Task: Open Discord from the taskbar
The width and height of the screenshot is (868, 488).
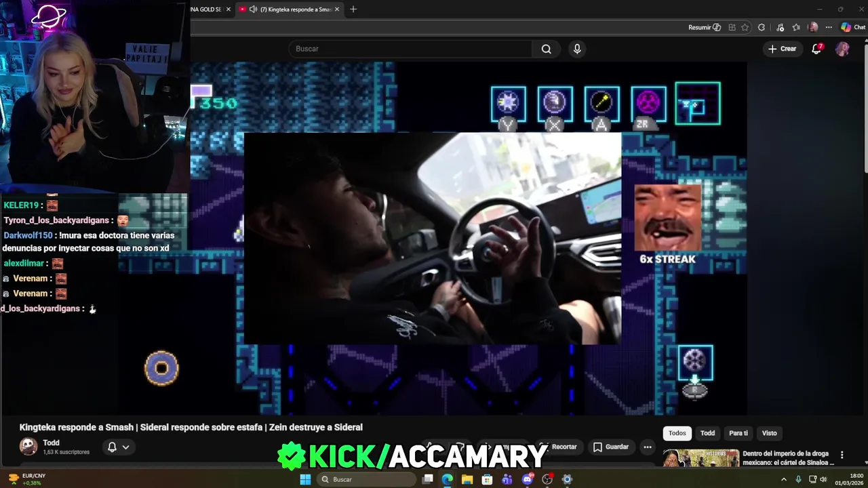Action: 528,479
